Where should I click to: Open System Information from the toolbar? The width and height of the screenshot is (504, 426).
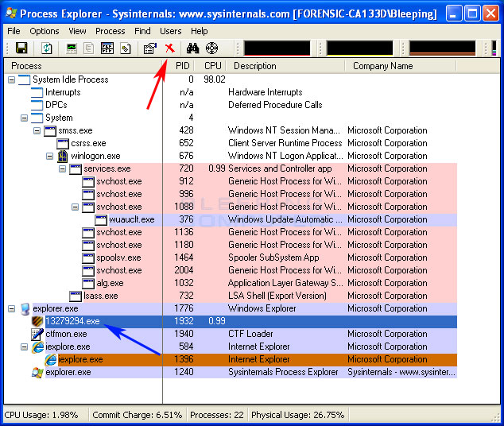tap(72, 48)
